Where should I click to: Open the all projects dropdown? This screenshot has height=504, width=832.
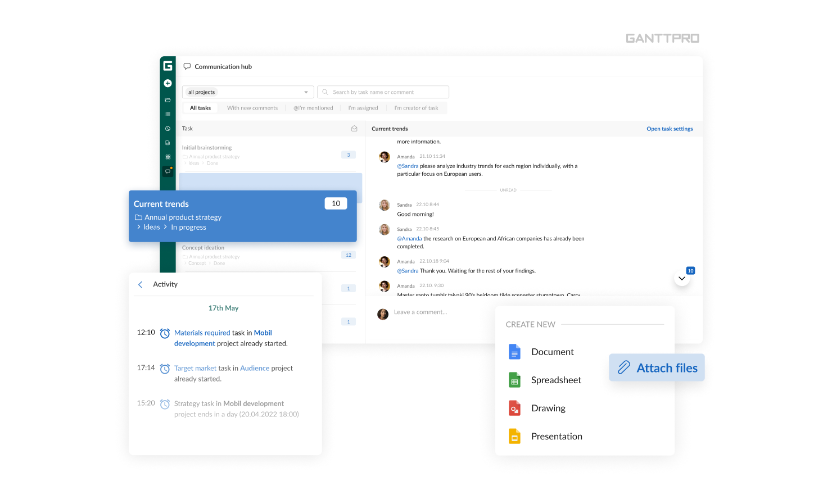click(247, 92)
